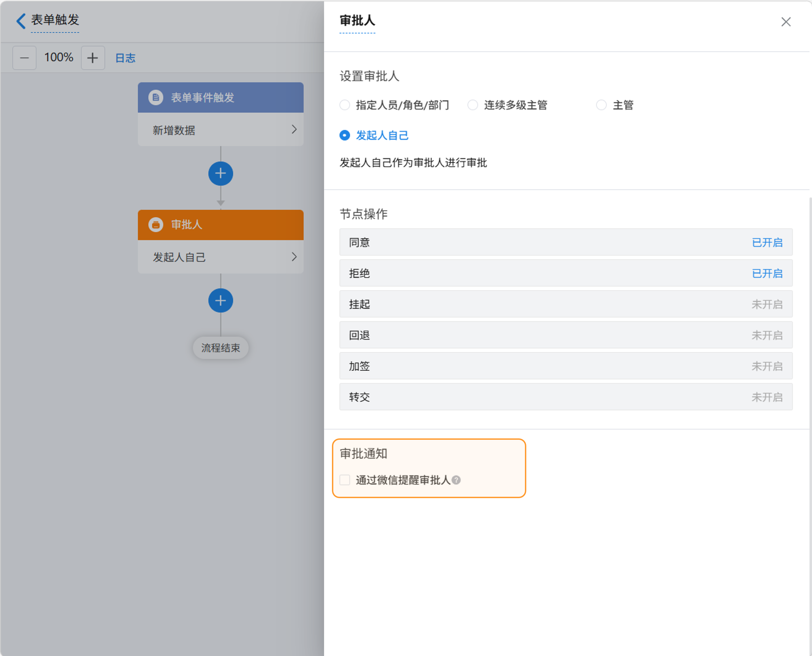Select 指定人员/角色/部门 radio option
This screenshot has height=656, width=812.
tap(345, 105)
